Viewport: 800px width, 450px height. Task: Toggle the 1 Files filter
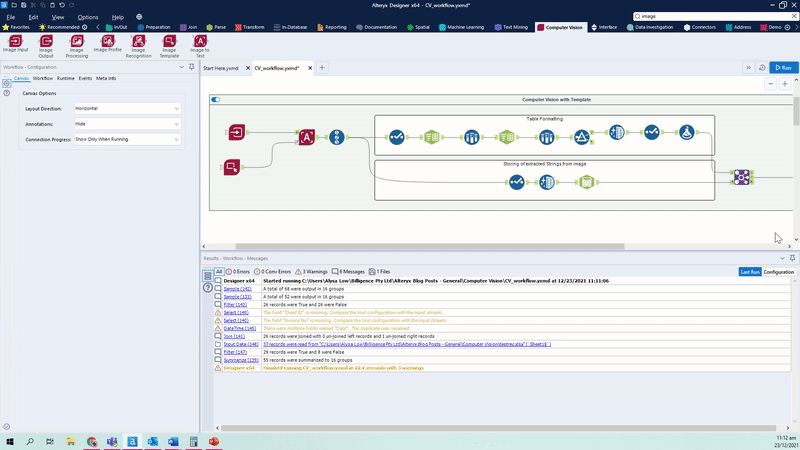pos(379,272)
